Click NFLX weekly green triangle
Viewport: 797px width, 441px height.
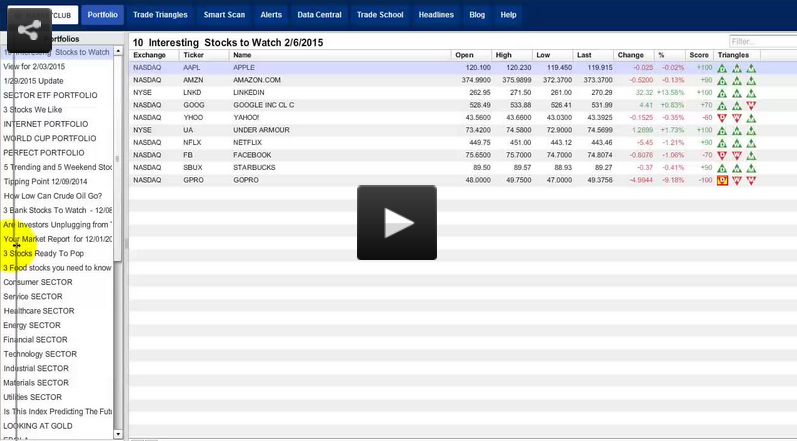(x=737, y=143)
